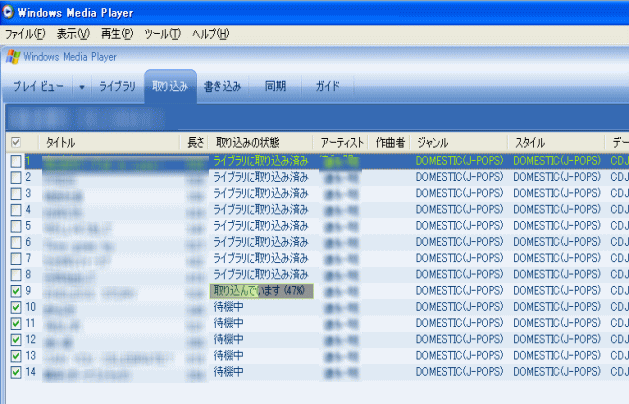Check the box for track 7
Image resolution: width=629 pixels, height=404 pixels.
[16, 258]
